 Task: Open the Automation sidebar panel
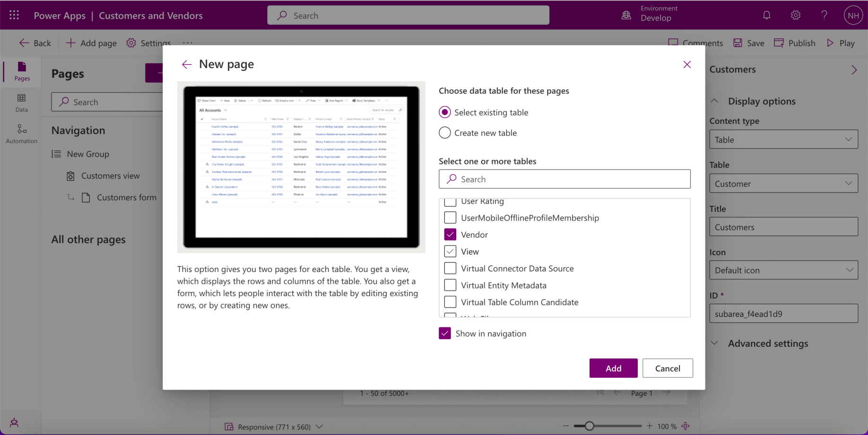(x=21, y=134)
